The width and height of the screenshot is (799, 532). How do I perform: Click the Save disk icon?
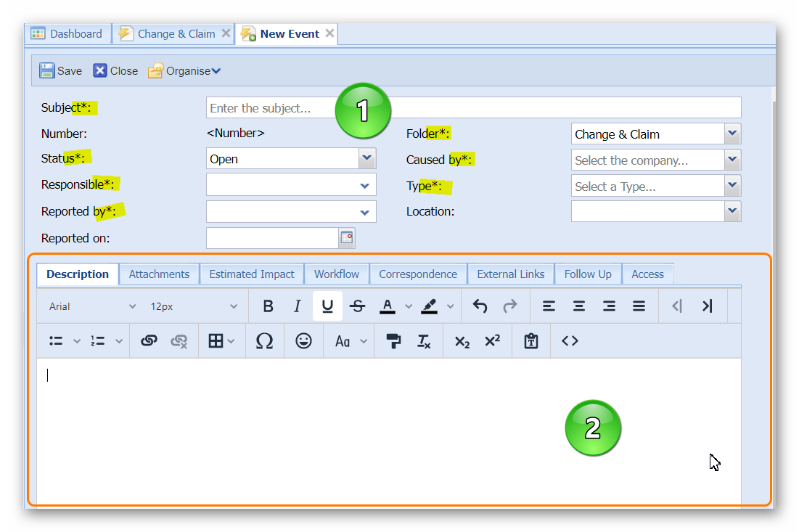[47, 70]
